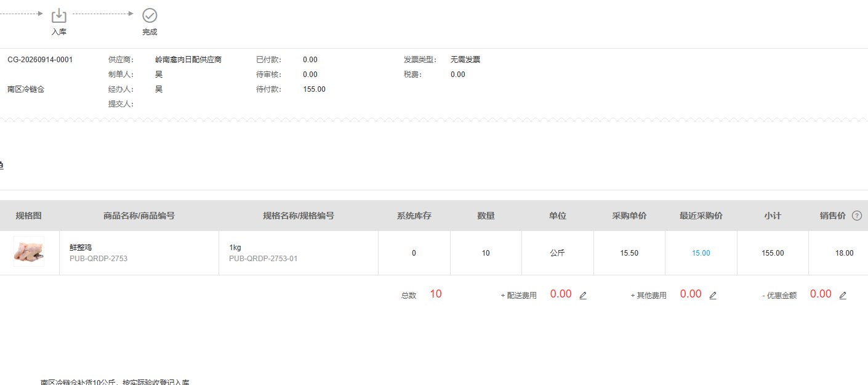Viewport: 868px width, 385px height.
Task: Click supplier name 岭南鑫肉日配供应商
Action: coord(188,60)
